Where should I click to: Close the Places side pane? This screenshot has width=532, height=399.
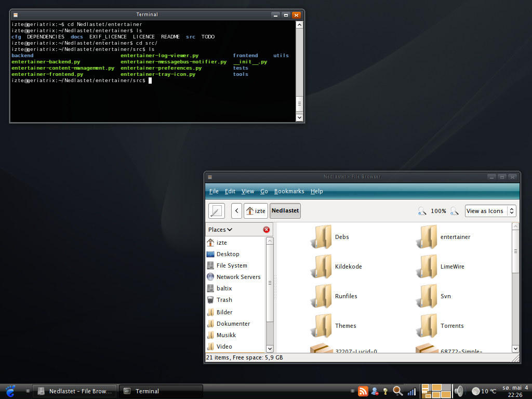[x=267, y=230]
